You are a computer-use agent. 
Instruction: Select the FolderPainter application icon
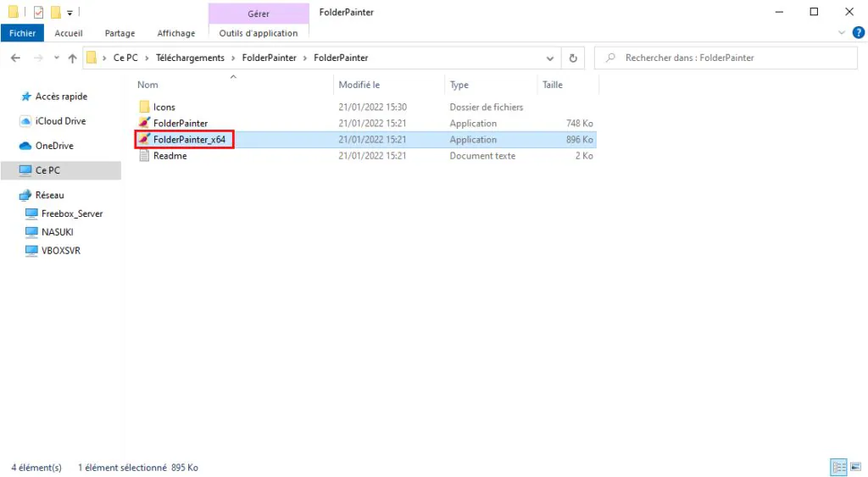[x=144, y=123]
